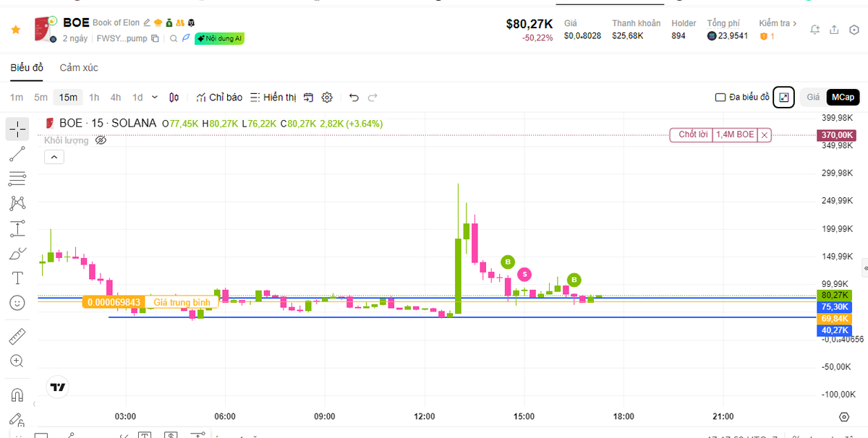Viewport: 868px width, 438px height.
Task: Copy the FWSY...pump contract address
Action: coord(154,38)
